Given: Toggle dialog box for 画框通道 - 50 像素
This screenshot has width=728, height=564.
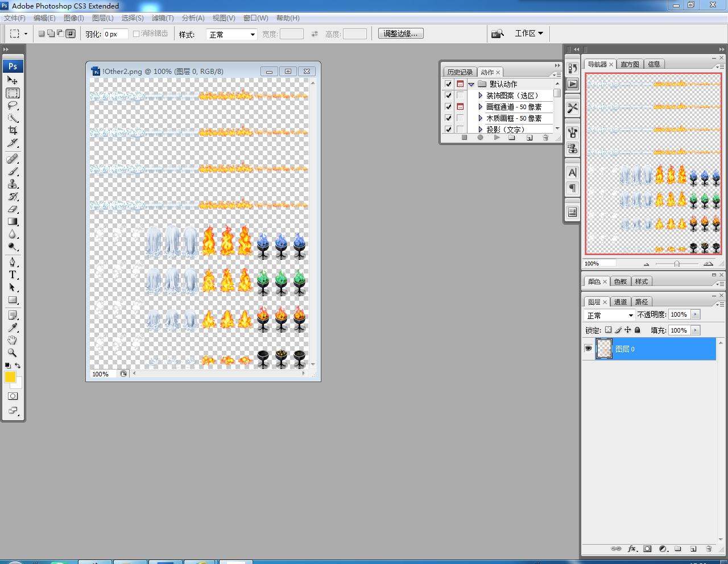Looking at the screenshot, I should click(460, 107).
